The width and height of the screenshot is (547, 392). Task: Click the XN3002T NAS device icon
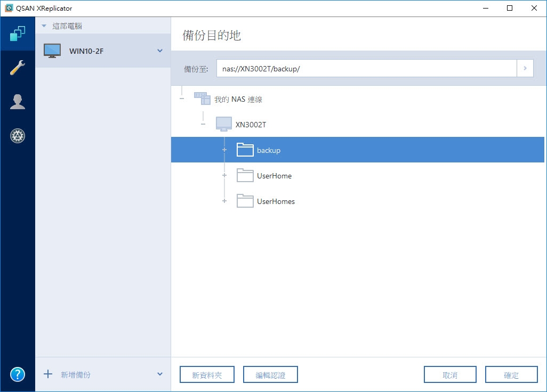[x=223, y=124]
